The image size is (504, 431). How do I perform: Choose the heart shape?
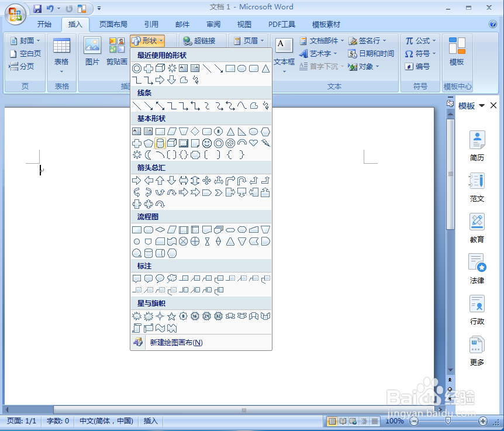pos(254,143)
